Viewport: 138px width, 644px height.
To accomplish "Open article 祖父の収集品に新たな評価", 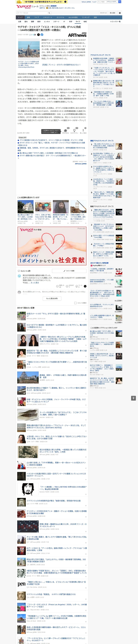I will pyautogui.click(x=63, y=451).
